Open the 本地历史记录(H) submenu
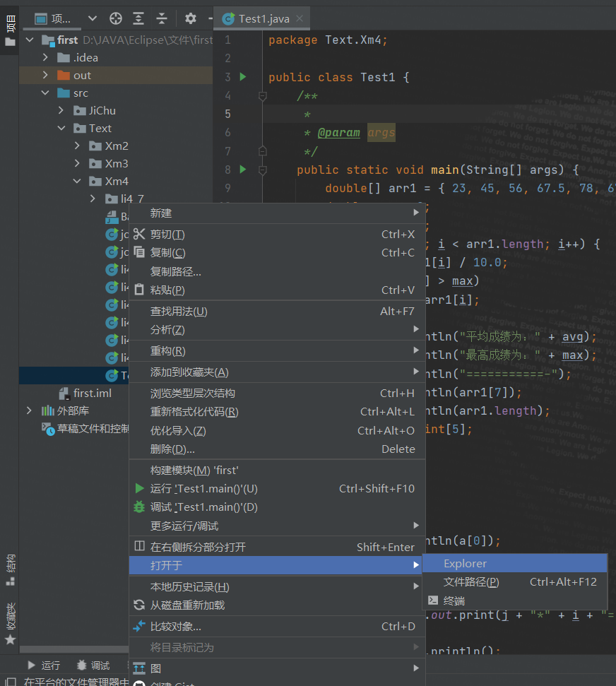616x686 pixels. (x=277, y=586)
